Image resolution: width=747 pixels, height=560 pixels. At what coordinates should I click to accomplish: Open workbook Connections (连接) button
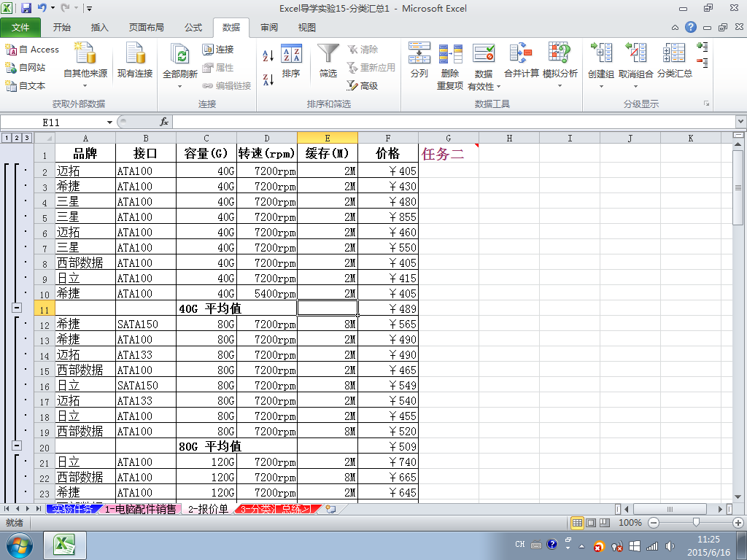[x=218, y=50]
